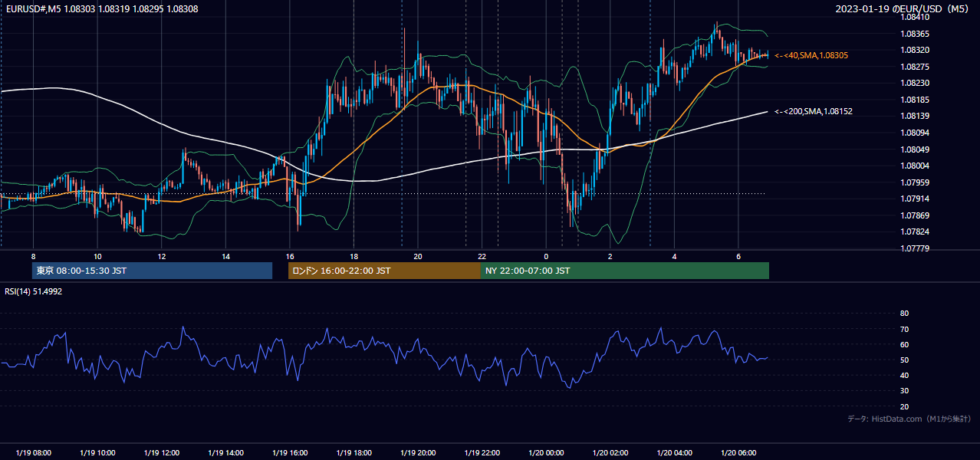Click RSI axis level 40

click(x=904, y=376)
